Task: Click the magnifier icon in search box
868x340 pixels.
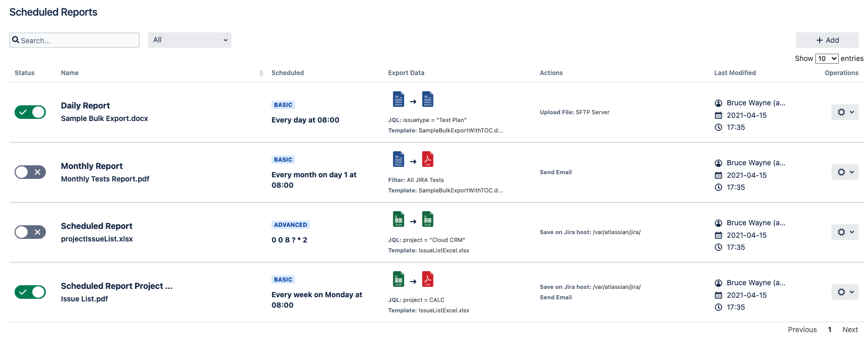Action: point(16,40)
